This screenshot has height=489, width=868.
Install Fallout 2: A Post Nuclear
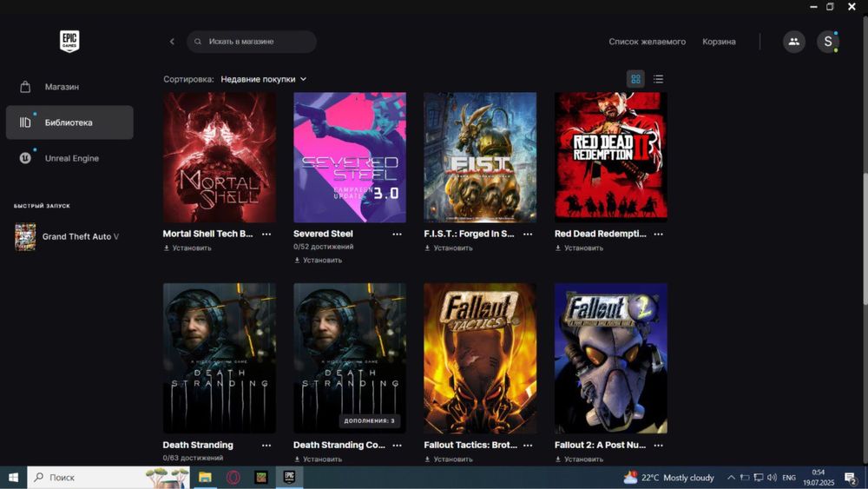pyautogui.click(x=580, y=459)
